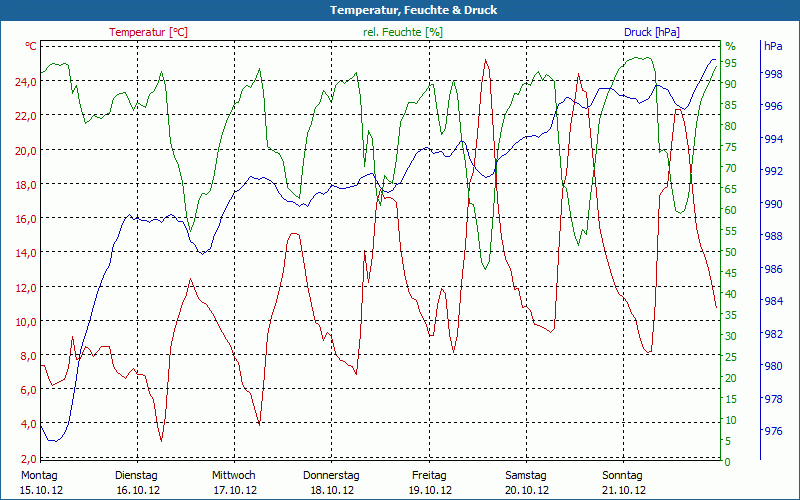Click the 990 pressure axis value

tap(773, 204)
